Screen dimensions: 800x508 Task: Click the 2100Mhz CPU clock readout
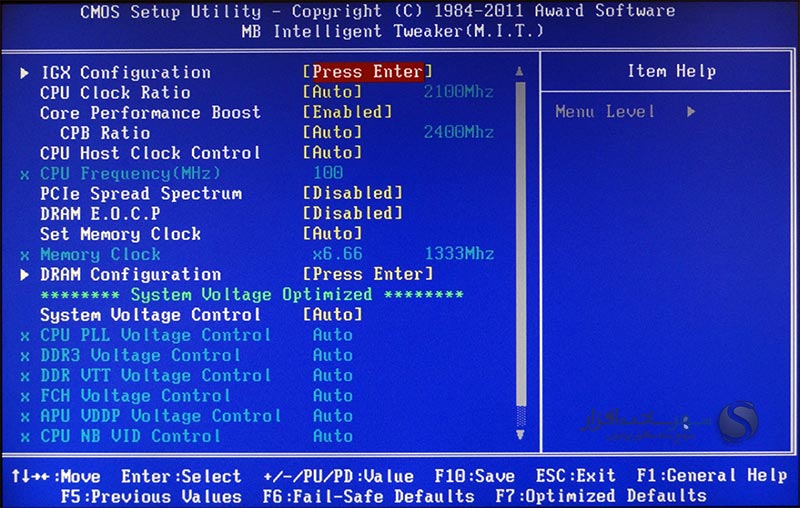(459, 92)
